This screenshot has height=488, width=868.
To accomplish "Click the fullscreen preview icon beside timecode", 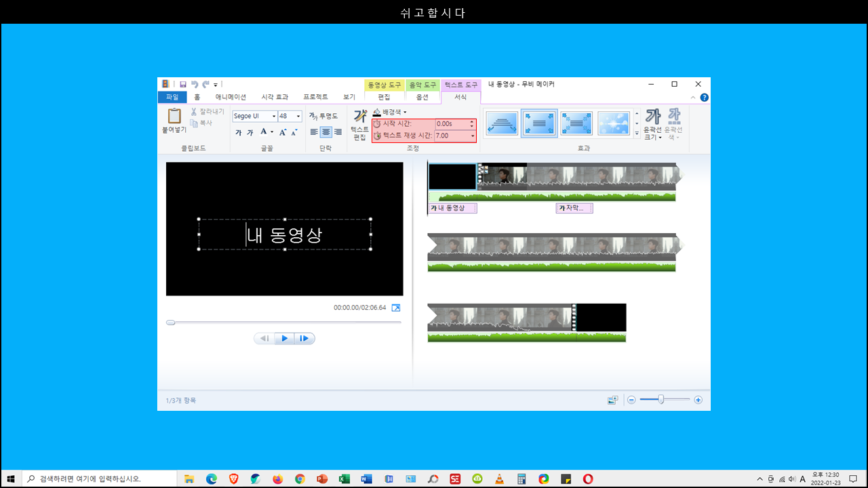I will tap(396, 308).
